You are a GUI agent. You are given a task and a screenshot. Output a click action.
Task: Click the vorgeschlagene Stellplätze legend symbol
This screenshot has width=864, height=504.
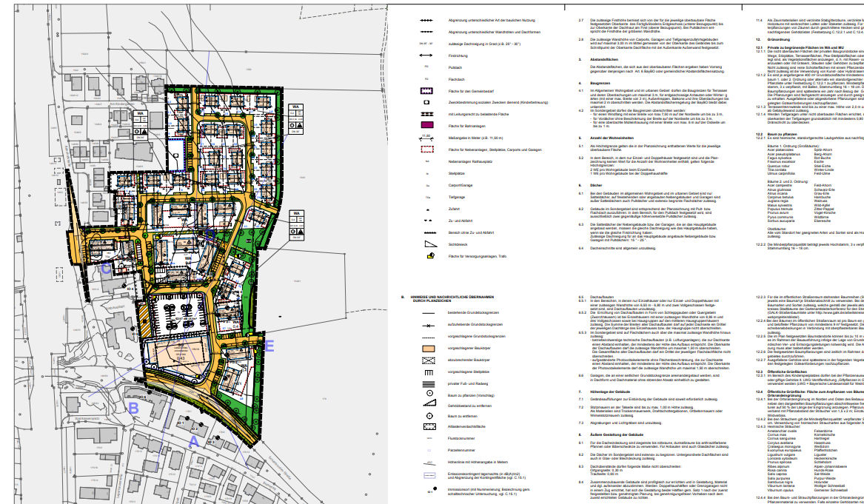coord(428,372)
